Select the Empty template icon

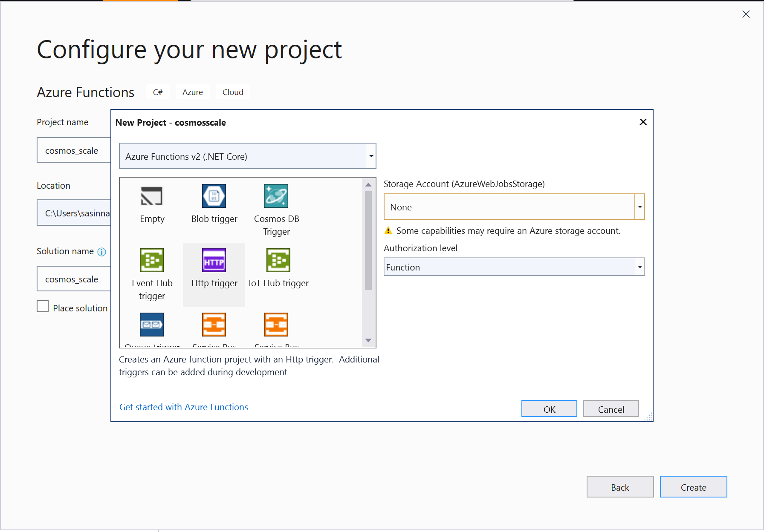(x=152, y=196)
